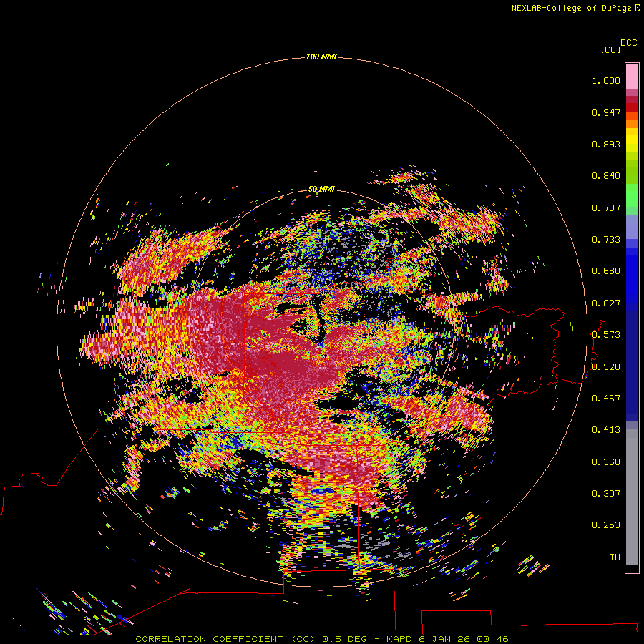Click the TH threshold label
This screenshot has width=644, height=644.
click(x=615, y=557)
